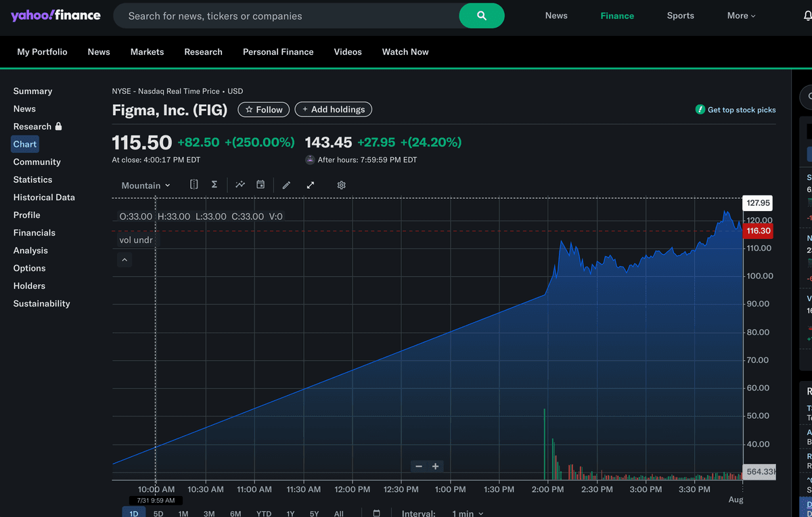The image size is (812, 517).
Task: Select the All range
Action: click(x=339, y=514)
